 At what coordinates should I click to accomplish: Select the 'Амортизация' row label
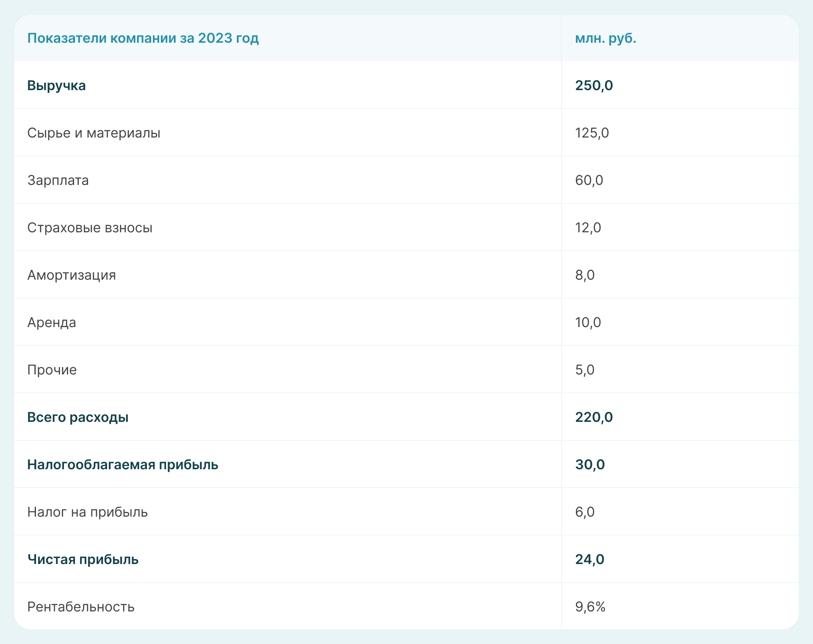tap(72, 275)
